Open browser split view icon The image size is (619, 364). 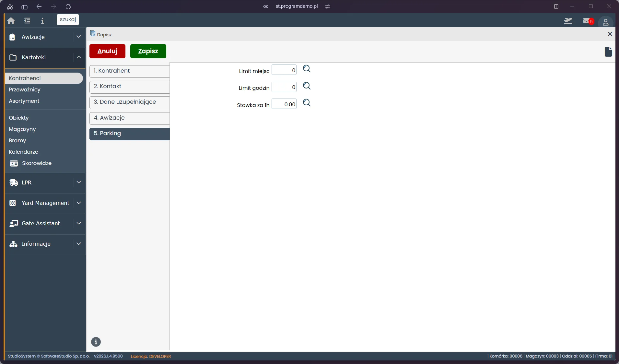tap(556, 6)
